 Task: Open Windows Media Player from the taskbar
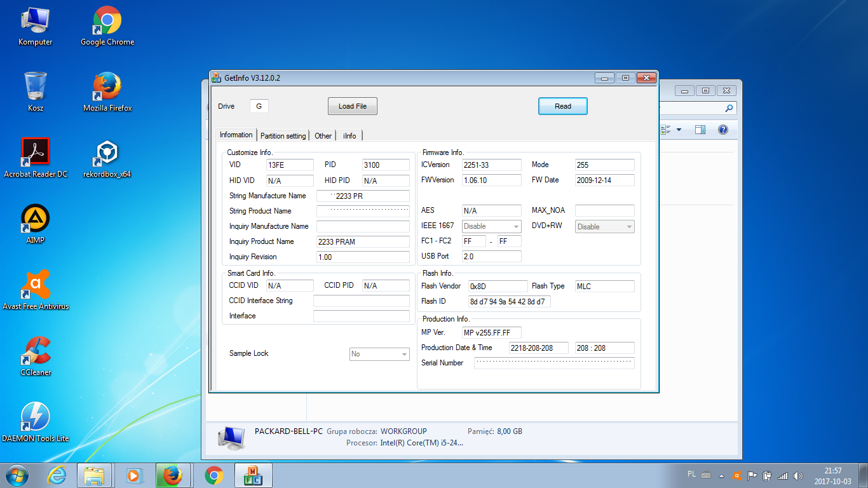point(133,475)
